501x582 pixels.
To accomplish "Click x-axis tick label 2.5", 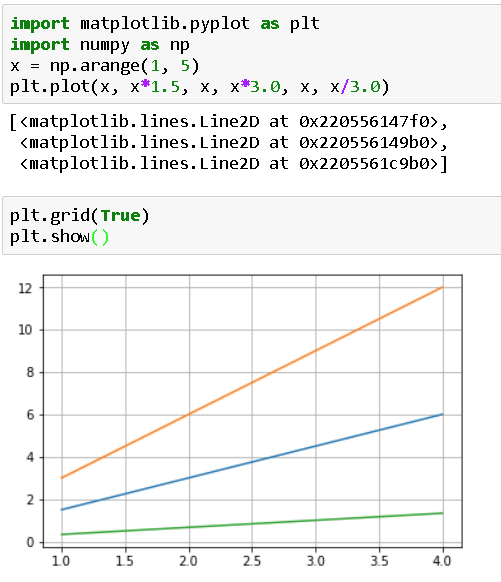I will point(252,561).
